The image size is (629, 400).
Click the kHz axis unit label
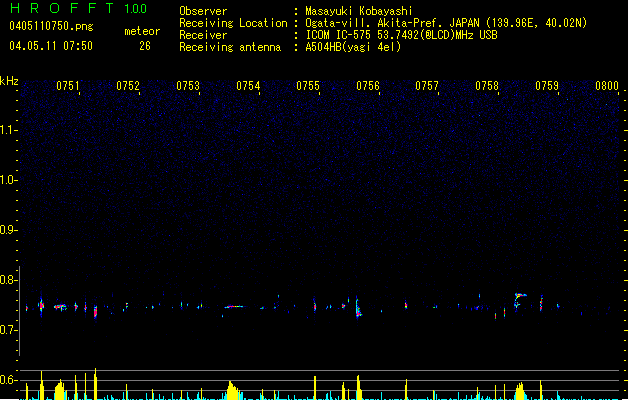tap(9, 81)
